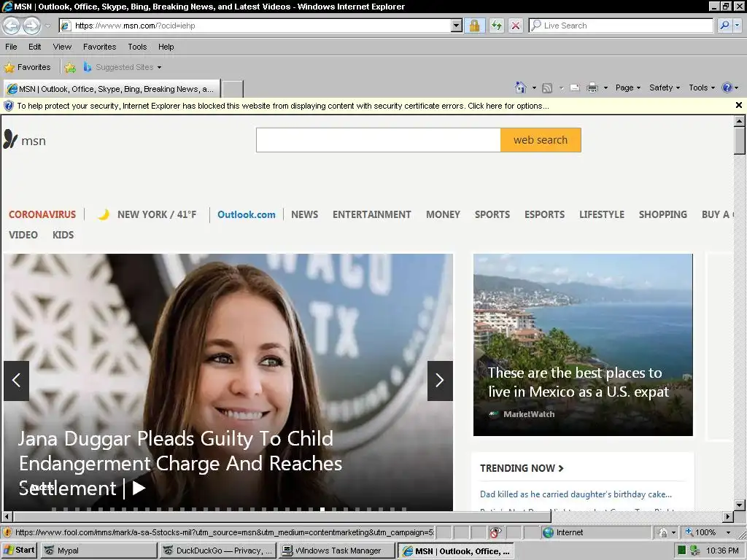Click the Read Mail envelope icon
Image resolution: width=747 pixels, height=560 pixels.
575,87
